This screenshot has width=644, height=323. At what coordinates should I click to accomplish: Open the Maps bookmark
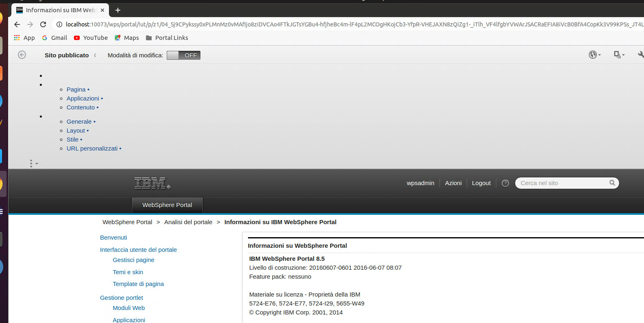click(x=127, y=38)
